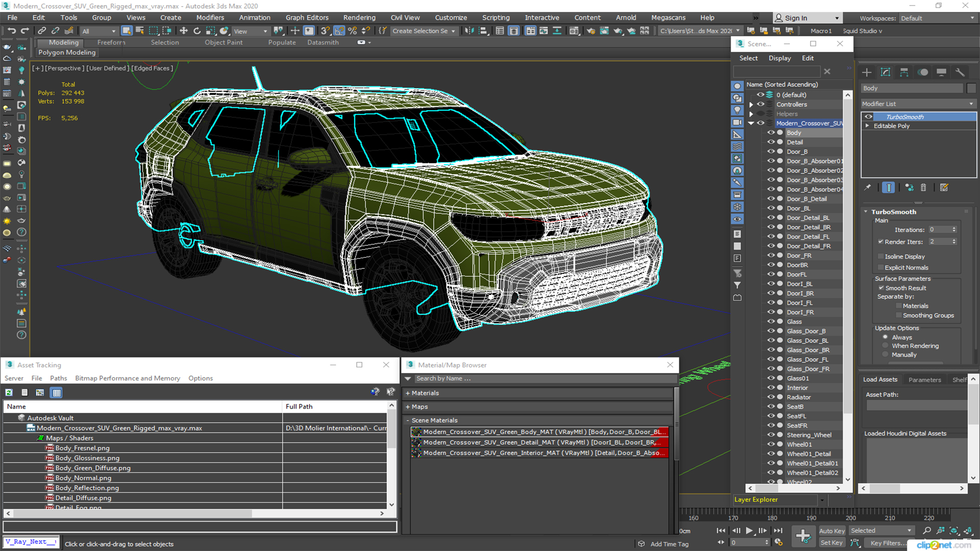Click the Set Key button
This screenshot has width=980, height=551.
(x=832, y=543)
